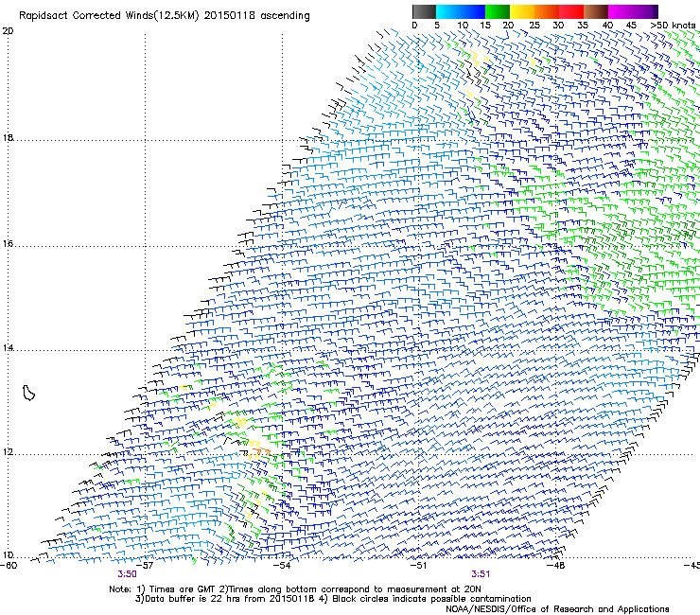This screenshot has width=700, height=615.
Task: Select the yellow 20-25 knots legend swatch
Action: tap(522, 11)
